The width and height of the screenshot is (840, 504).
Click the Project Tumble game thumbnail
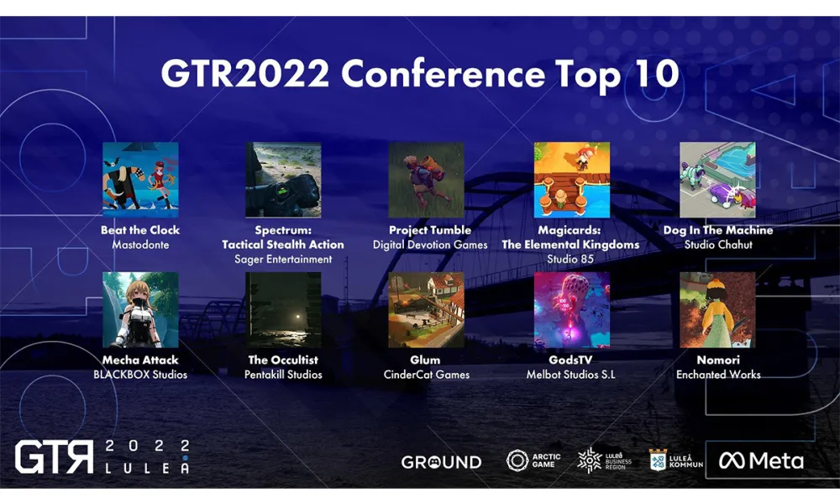pyautogui.click(x=427, y=180)
